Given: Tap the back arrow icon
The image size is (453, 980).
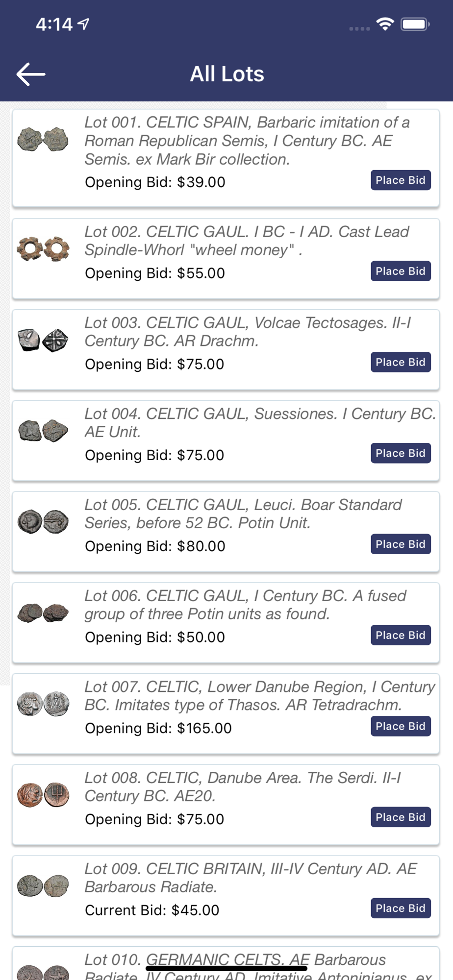Looking at the screenshot, I should [x=31, y=74].
